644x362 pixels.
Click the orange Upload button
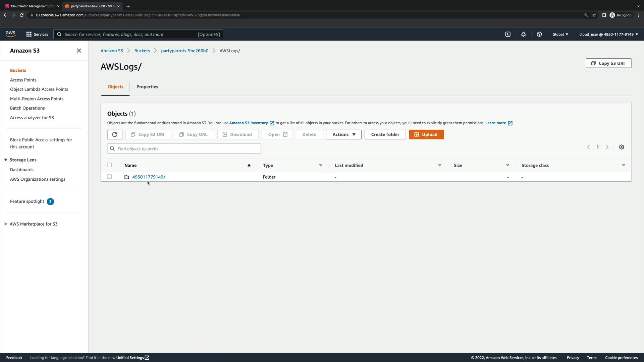pyautogui.click(x=426, y=134)
